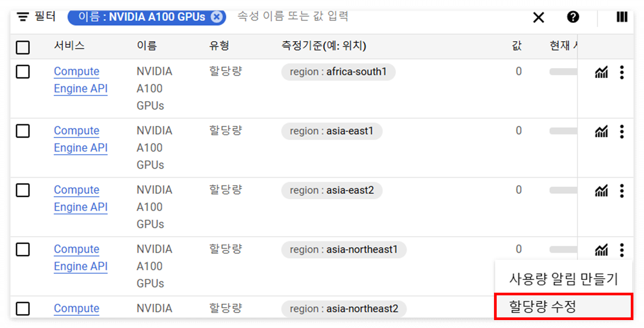Click the 서비스 column header
Screen dimensions: 644x328
[69, 46]
